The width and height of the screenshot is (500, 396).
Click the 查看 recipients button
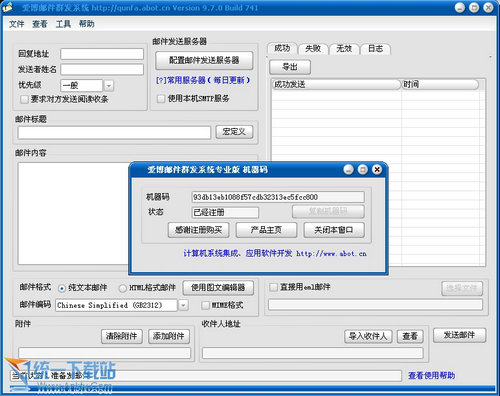coord(410,336)
